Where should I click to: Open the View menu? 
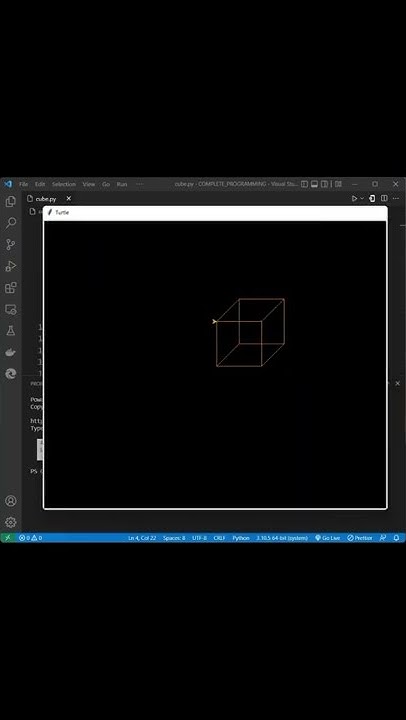click(x=89, y=184)
